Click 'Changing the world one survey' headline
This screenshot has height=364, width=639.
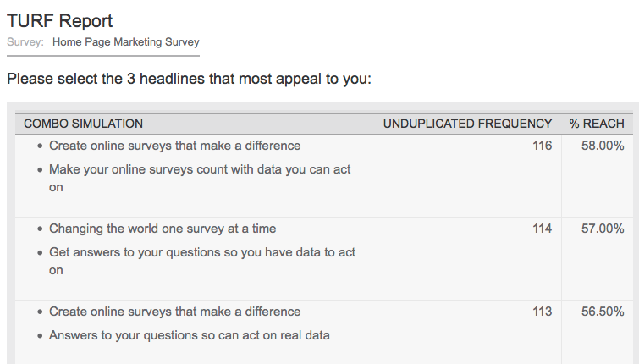(x=163, y=229)
